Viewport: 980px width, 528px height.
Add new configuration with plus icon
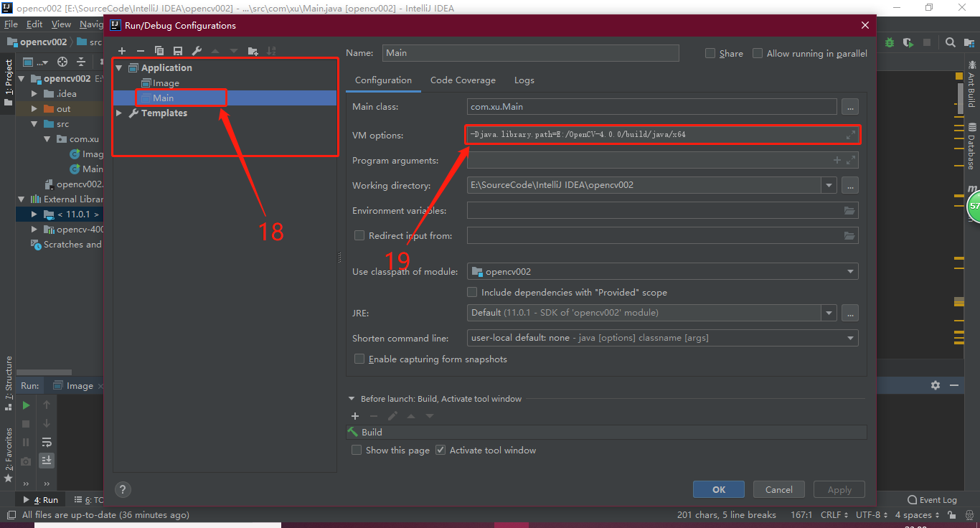coord(122,51)
